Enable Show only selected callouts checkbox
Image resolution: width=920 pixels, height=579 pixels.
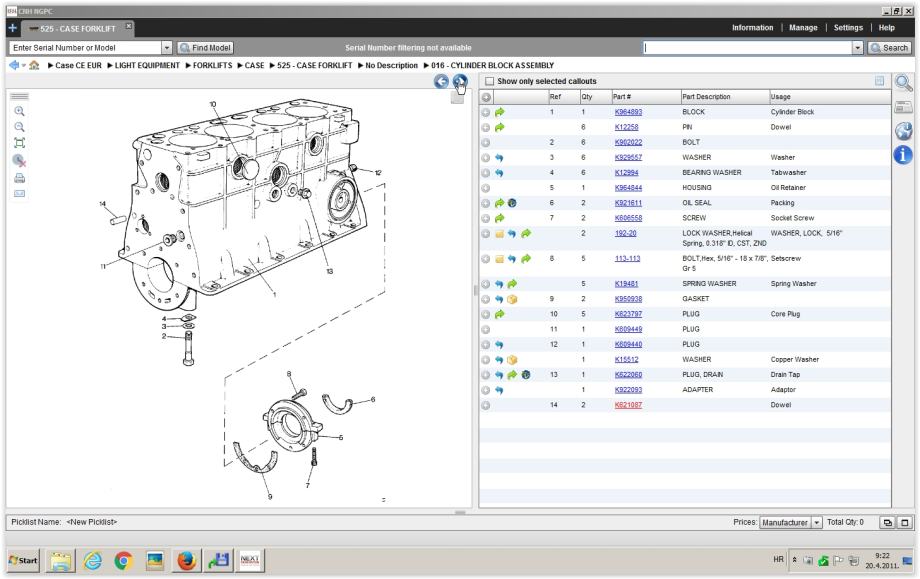pos(489,81)
